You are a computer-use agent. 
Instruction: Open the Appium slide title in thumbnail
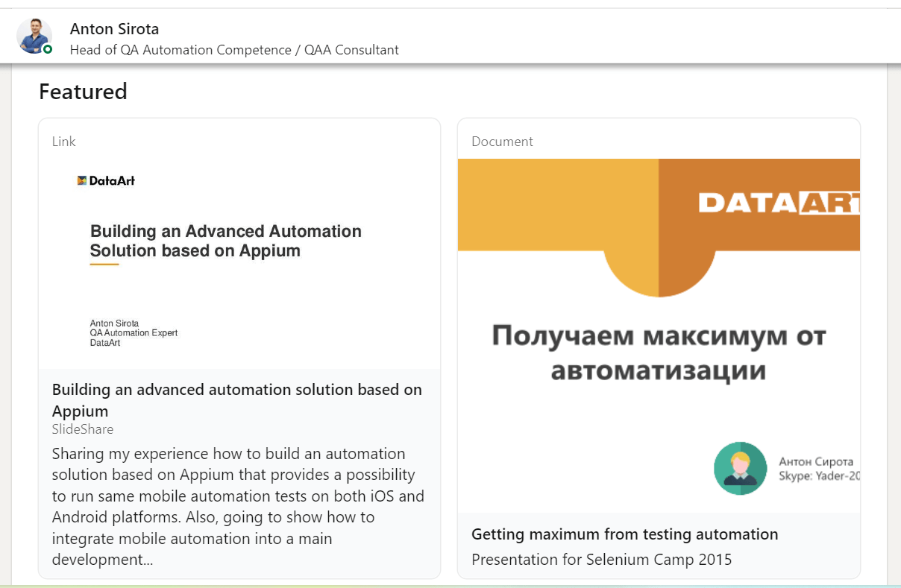click(225, 241)
